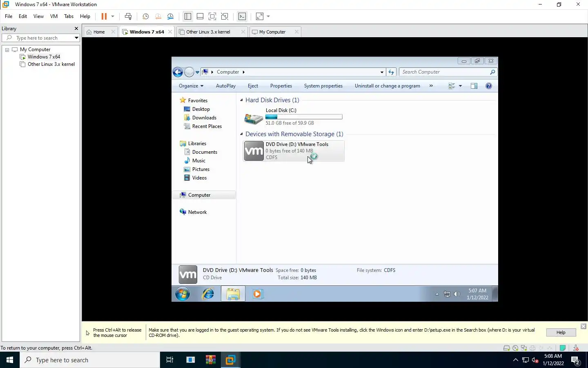Toggle the library sidebar panel view
This screenshot has height=368, width=588.
tap(188, 16)
